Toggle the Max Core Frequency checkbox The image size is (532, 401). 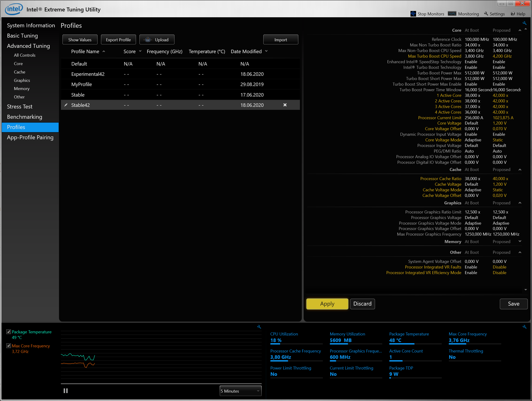coord(9,346)
